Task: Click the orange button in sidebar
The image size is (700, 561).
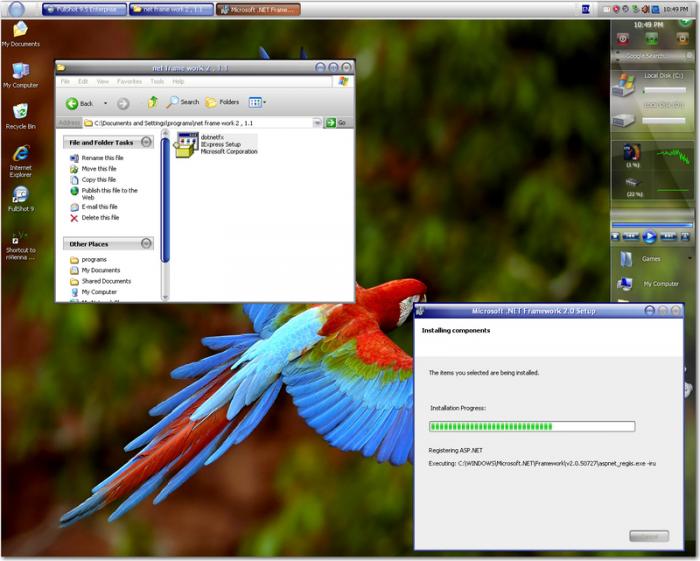Action: 682,39
